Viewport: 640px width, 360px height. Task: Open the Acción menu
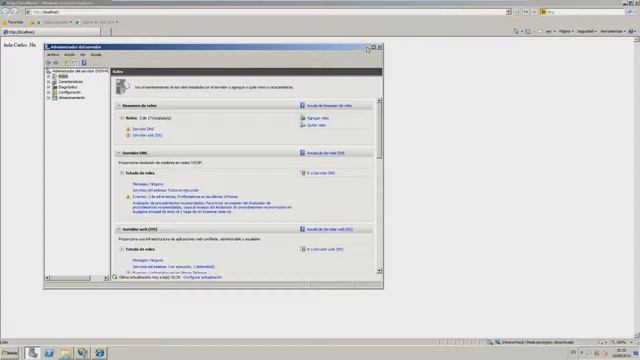click(x=70, y=55)
